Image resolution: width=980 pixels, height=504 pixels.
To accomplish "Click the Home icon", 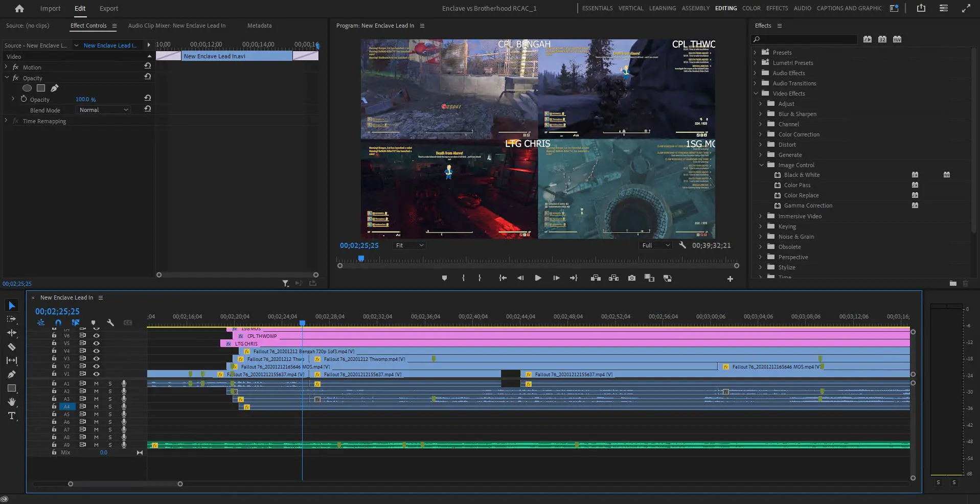I will click(x=19, y=8).
